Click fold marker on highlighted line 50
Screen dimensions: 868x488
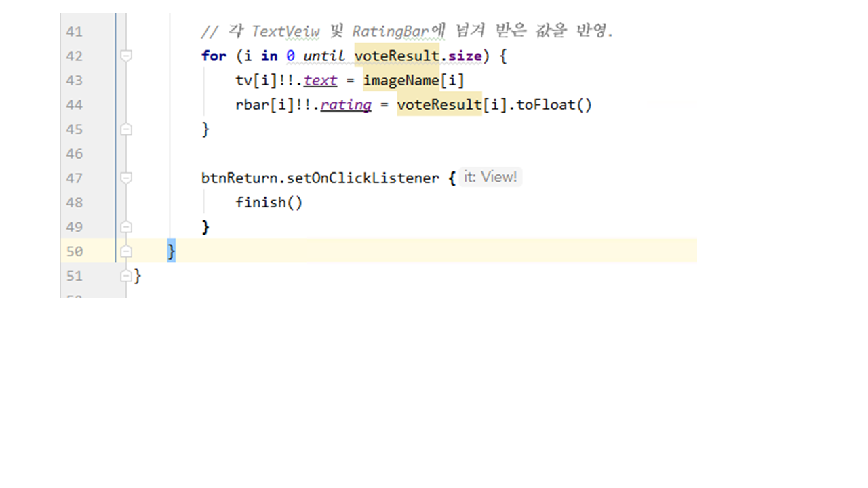click(126, 251)
